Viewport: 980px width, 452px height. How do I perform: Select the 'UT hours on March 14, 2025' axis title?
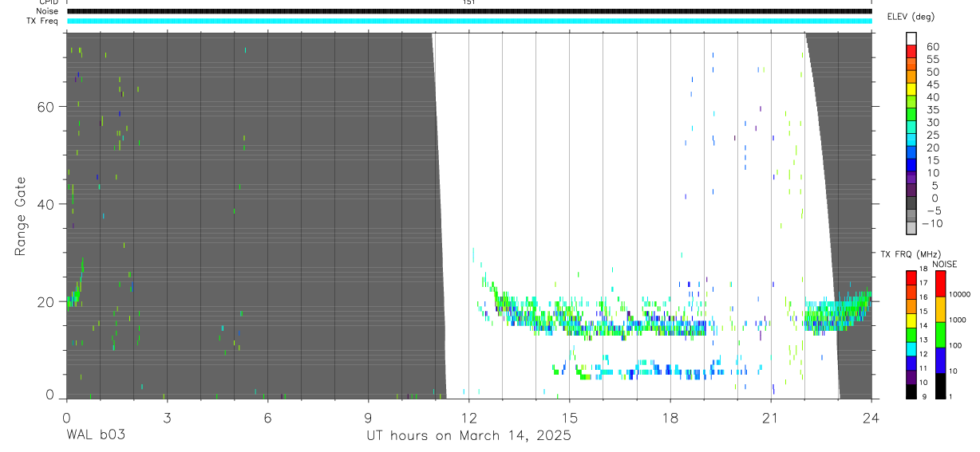468,436
